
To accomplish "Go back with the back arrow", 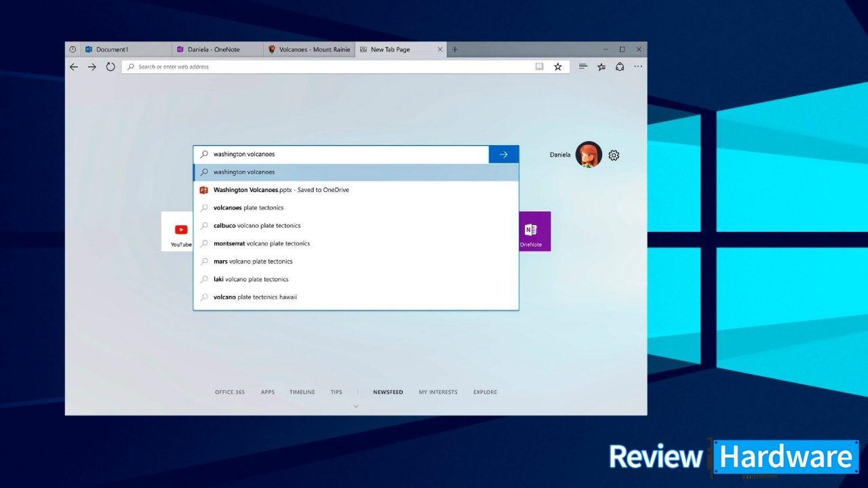I will click(x=74, y=67).
